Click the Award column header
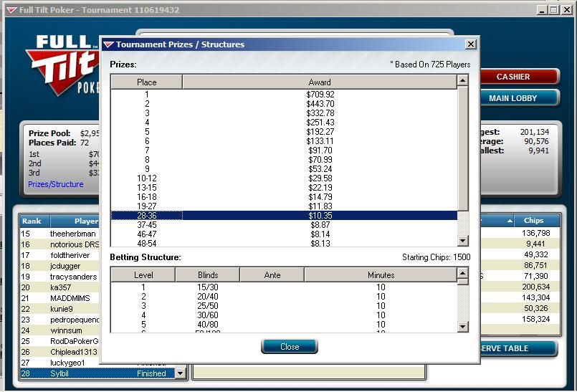Image resolution: width=577 pixels, height=392 pixels. [x=320, y=82]
